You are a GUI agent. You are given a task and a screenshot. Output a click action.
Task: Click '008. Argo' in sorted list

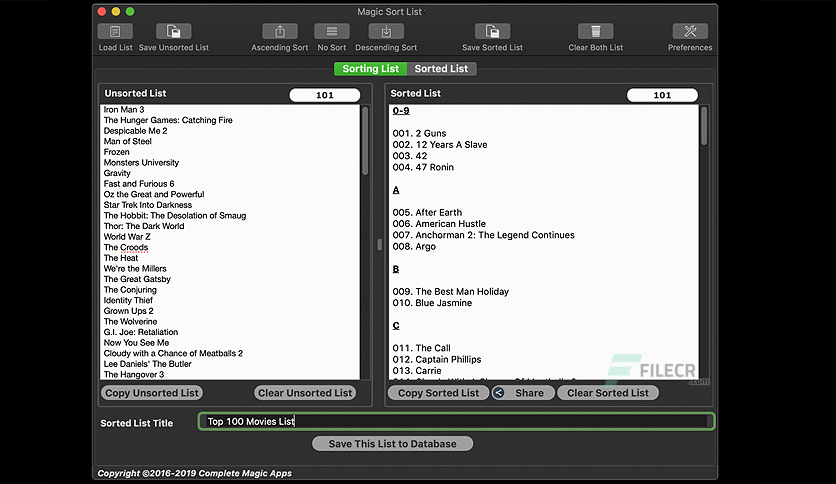click(x=414, y=247)
